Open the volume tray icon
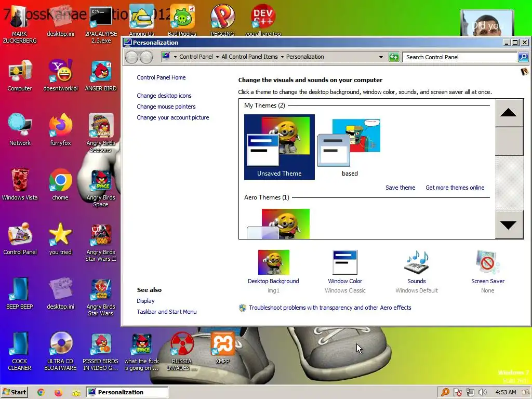The height and width of the screenshot is (399, 532). click(482, 393)
